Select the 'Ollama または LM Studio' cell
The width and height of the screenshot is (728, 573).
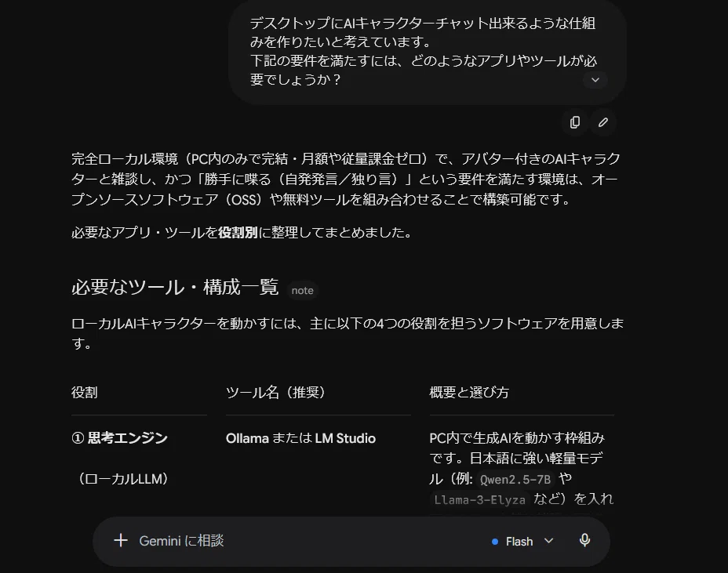click(x=300, y=438)
